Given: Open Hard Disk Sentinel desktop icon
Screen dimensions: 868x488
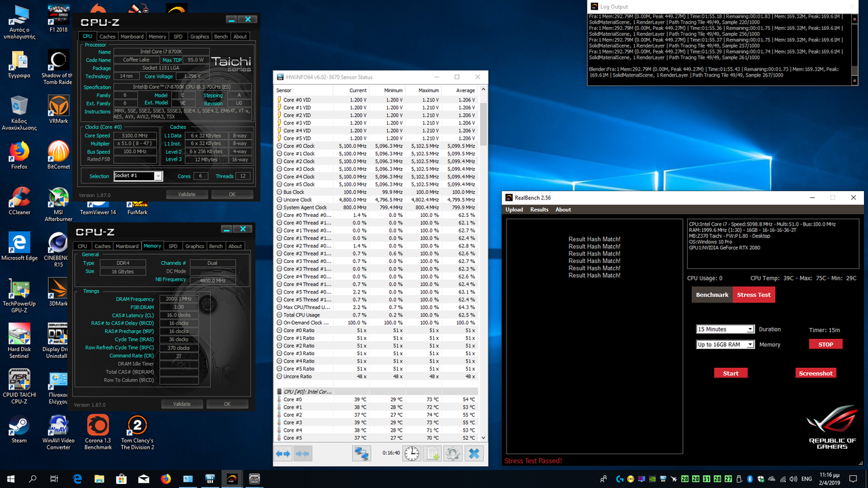Looking at the screenshot, I should pos(19,342).
